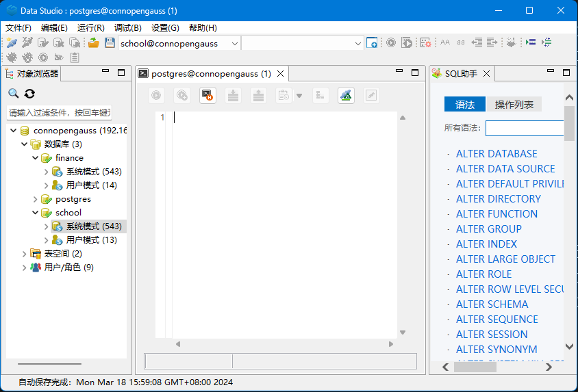
Task: Open the school@connopengauss connection dropdown
Action: [235, 43]
